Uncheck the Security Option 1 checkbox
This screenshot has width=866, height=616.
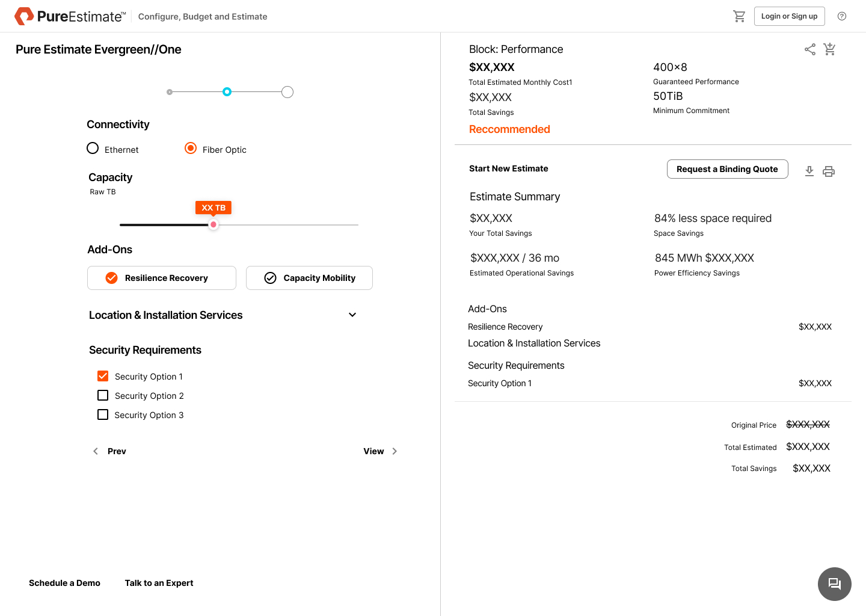(x=103, y=376)
